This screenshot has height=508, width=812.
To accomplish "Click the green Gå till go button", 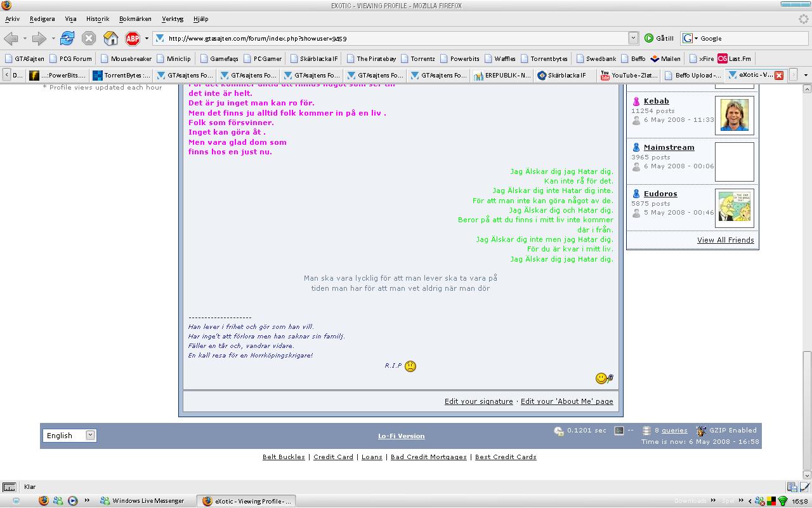I will [x=659, y=39].
